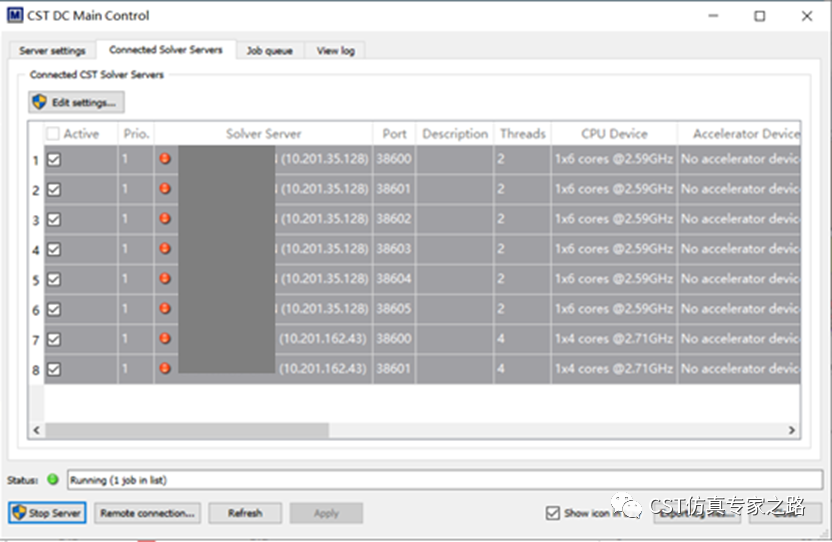Sort by the Solver Server column header
832x542 pixels.
[x=263, y=134]
